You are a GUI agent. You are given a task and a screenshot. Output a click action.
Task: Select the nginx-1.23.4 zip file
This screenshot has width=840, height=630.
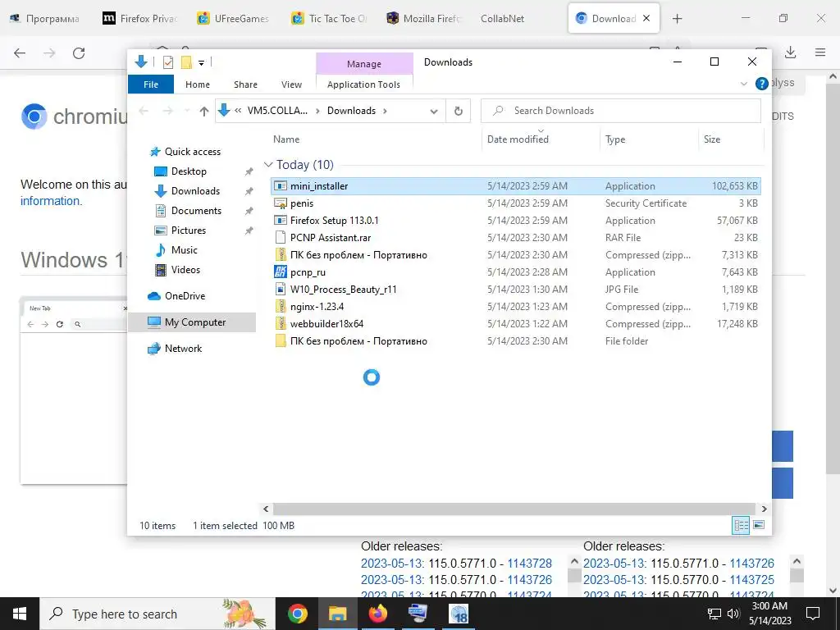pos(515,307)
